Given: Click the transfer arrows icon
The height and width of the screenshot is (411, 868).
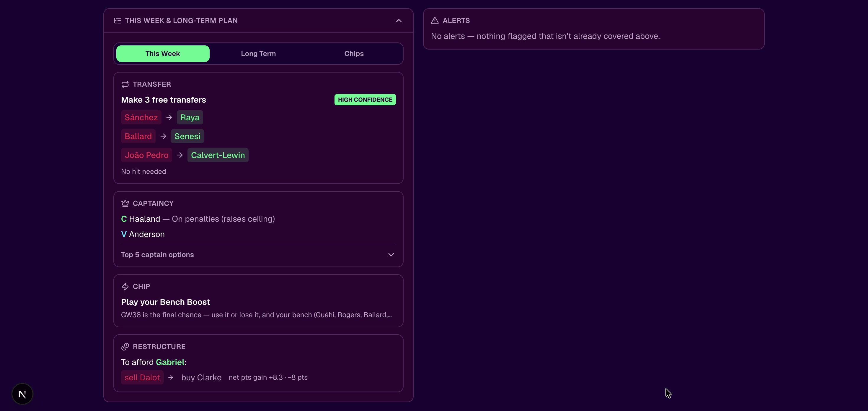Looking at the screenshot, I should pyautogui.click(x=125, y=84).
